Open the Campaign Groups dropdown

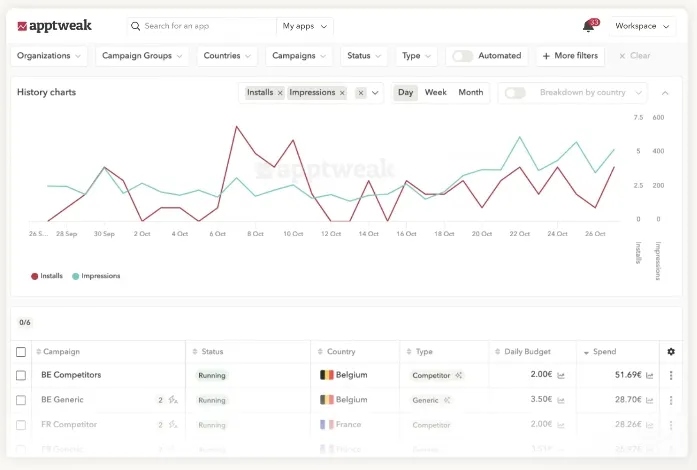click(x=141, y=56)
